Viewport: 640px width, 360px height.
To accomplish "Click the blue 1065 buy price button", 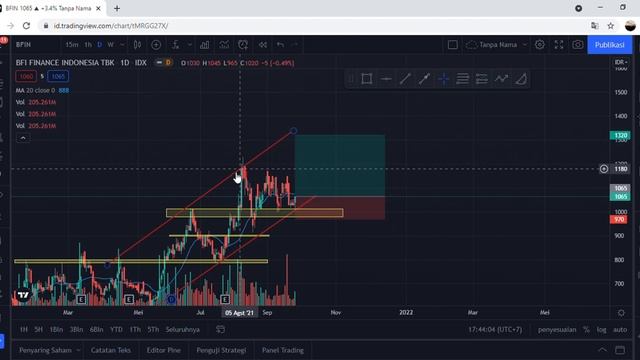I will (58, 76).
